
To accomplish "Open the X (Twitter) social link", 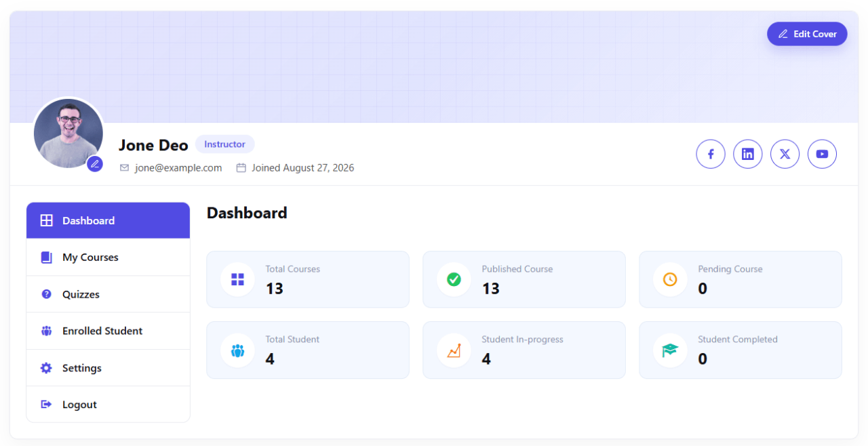I will tap(785, 154).
